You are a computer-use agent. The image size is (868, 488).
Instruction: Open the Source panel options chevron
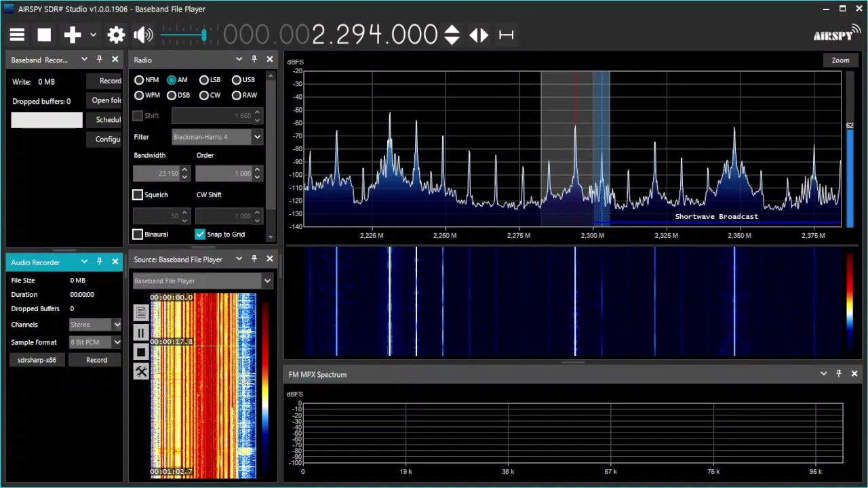239,259
